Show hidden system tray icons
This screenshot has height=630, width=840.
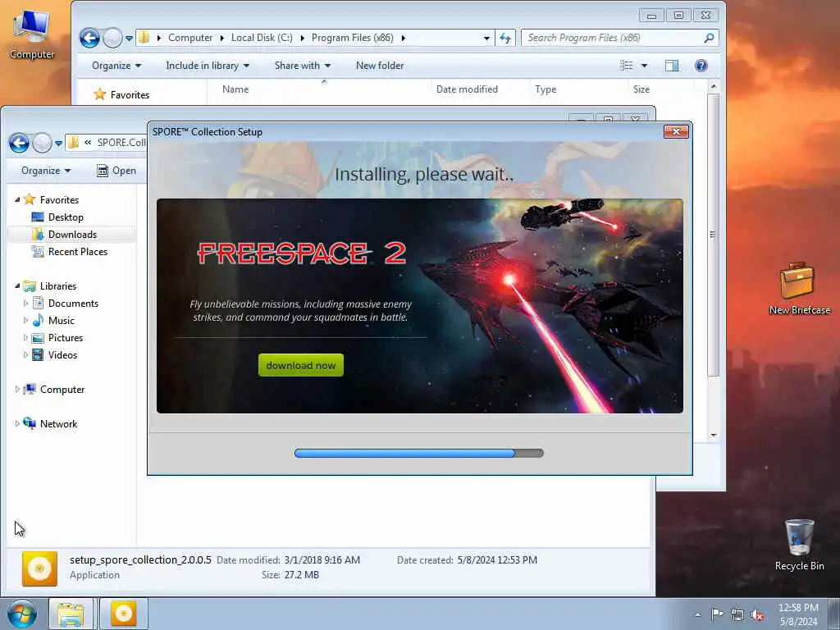point(697,614)
